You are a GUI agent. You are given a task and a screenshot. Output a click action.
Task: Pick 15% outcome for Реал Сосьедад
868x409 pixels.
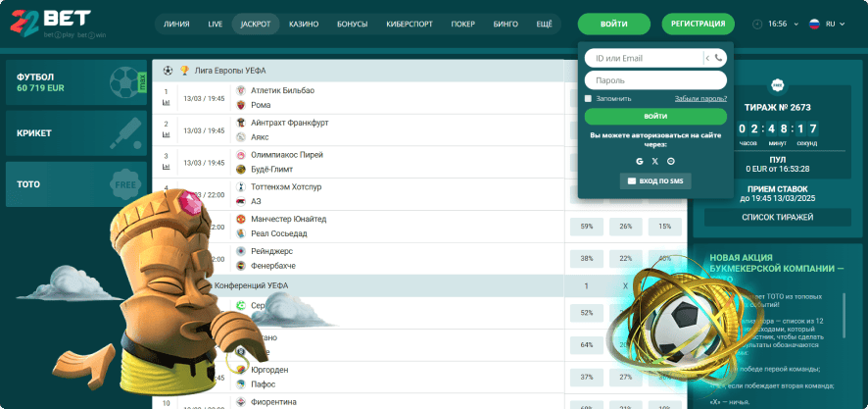[665, 227]
